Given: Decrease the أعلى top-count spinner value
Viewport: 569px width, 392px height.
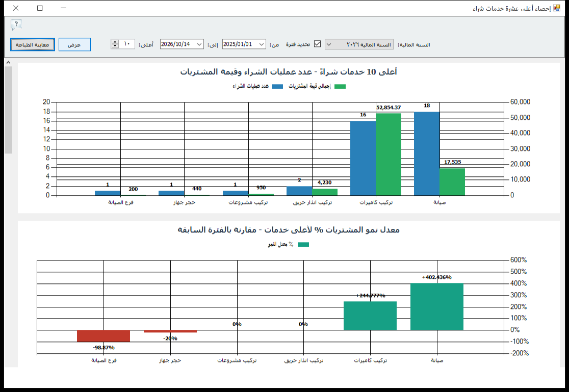Looking at the screenshot, I should [x=115, y=46].
